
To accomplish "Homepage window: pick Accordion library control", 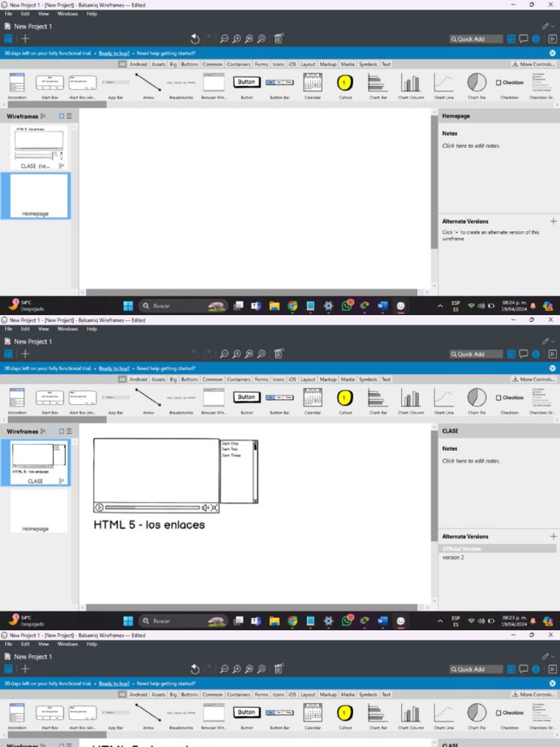I will click(17, 85).
